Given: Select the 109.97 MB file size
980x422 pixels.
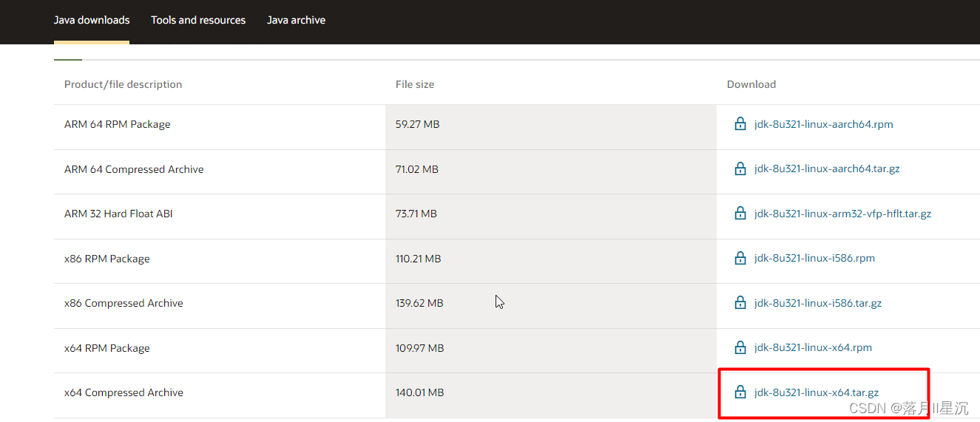Looking at the screenshot, I should tap(420, 348).
